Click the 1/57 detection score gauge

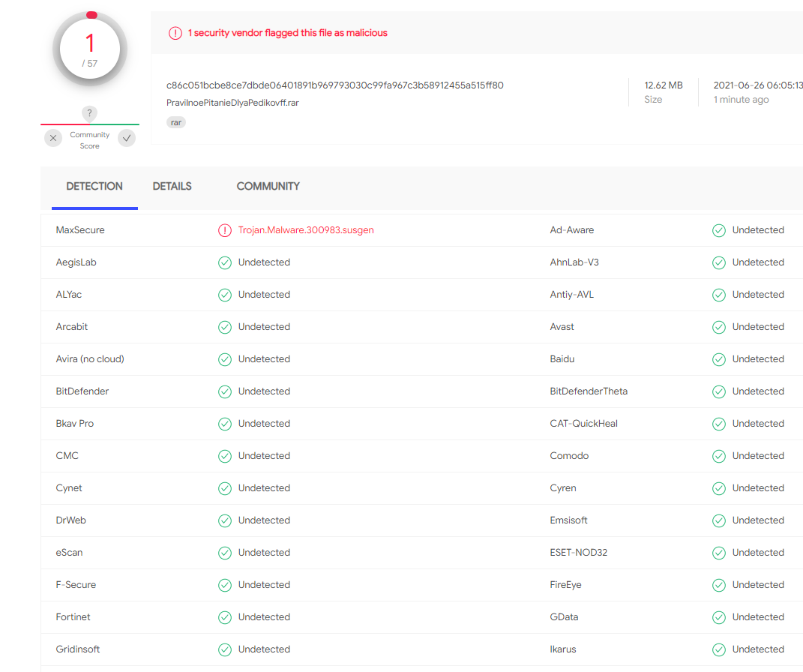(90, 49)
